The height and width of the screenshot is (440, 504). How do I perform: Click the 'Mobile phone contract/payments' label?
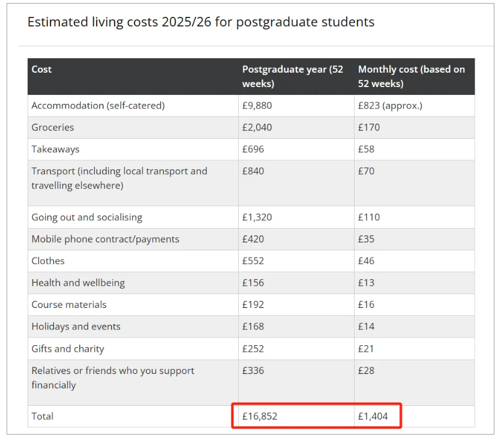[x=105, y=239]
